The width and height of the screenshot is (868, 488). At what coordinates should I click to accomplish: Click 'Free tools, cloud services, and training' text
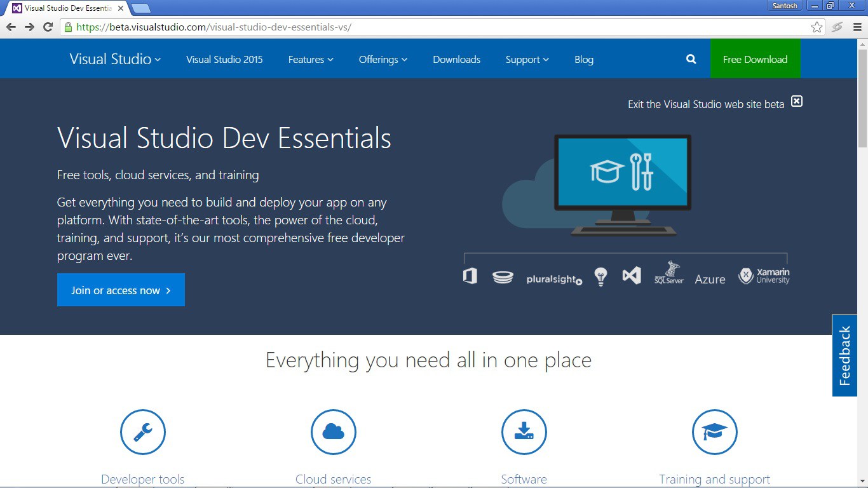coord(158,175)
